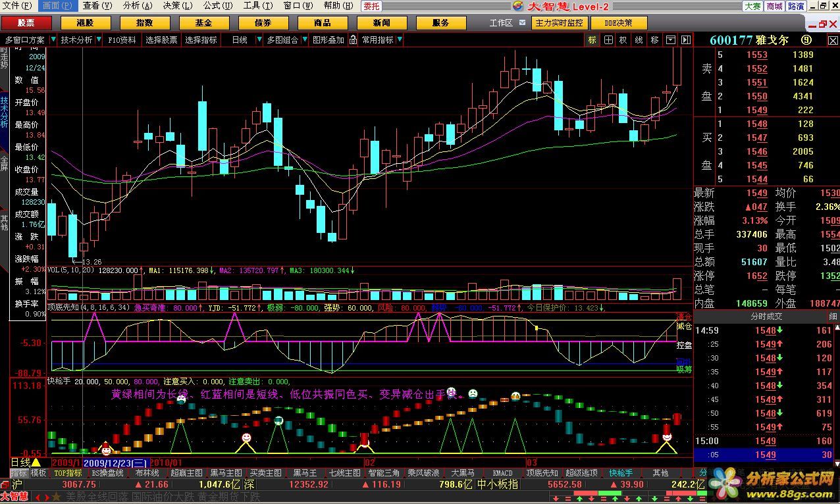Click the 大赛 button in the title bar
The width and height of the screenshot is (840, 504).
[x=752, y=6]
